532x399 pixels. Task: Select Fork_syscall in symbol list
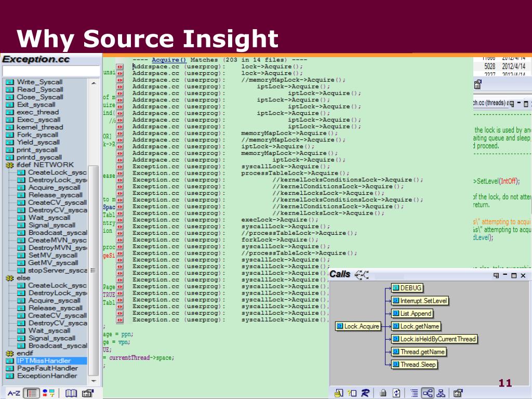coord(37,135)
